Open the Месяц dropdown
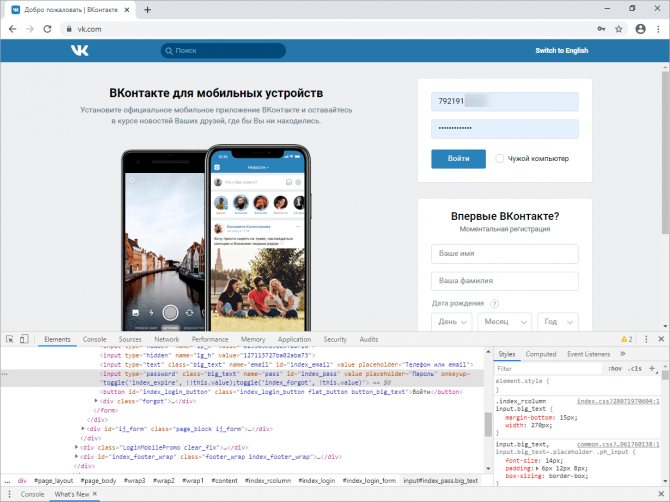Image resolution: width=670 pixels, height=502 pixels. [x=505, y=322]
